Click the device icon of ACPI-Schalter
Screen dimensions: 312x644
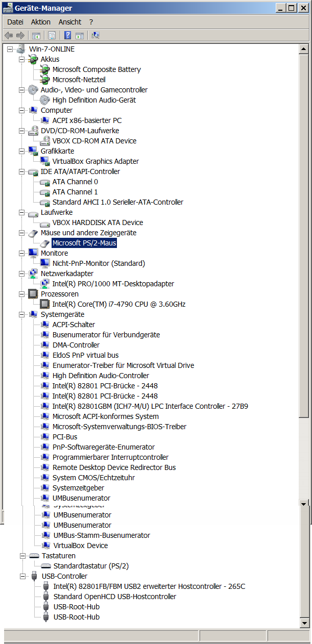click(45, 325)
